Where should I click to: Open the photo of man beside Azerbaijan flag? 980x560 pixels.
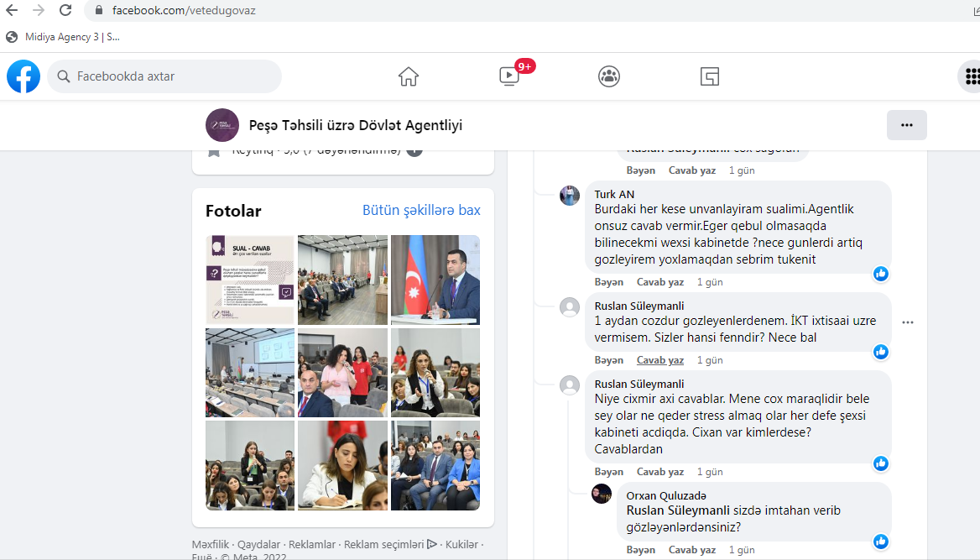435,280
